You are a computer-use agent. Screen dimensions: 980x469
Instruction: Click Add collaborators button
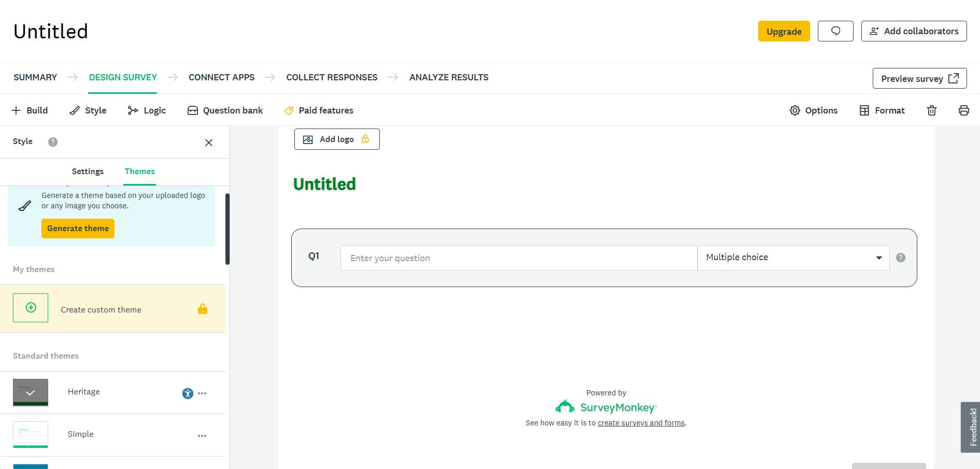point(914,31)
